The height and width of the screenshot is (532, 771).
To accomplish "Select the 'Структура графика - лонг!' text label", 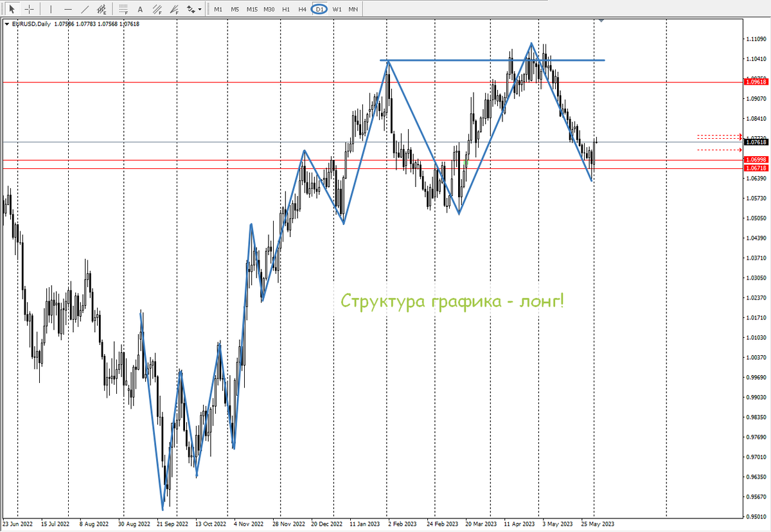I will (452, 300).
